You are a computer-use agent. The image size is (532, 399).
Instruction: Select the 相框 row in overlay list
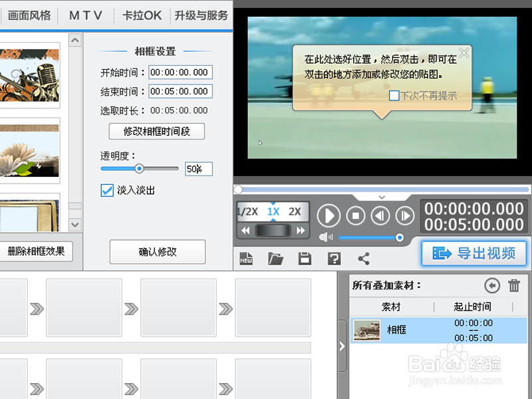click(x=439, y=330)
